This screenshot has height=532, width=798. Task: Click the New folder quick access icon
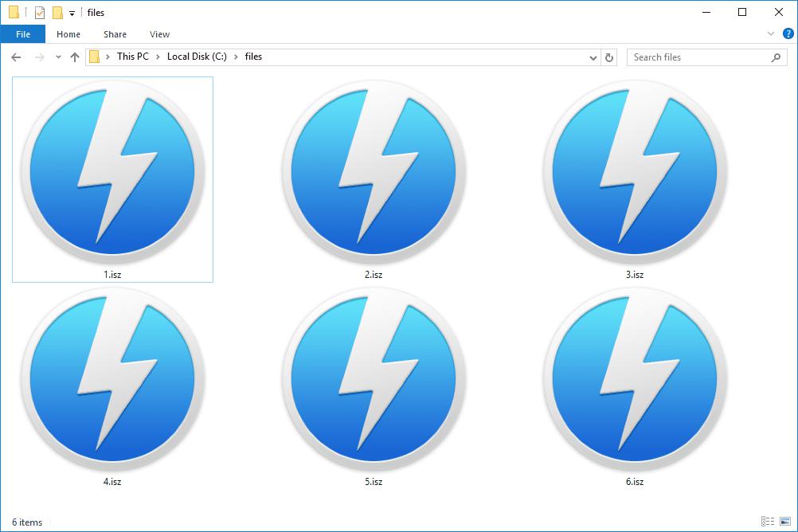[x=57, y=12]
